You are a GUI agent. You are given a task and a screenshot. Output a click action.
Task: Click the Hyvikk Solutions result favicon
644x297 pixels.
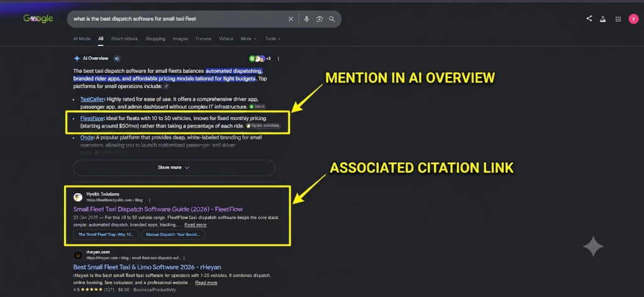pyautogui.click(x=78, y=197)
